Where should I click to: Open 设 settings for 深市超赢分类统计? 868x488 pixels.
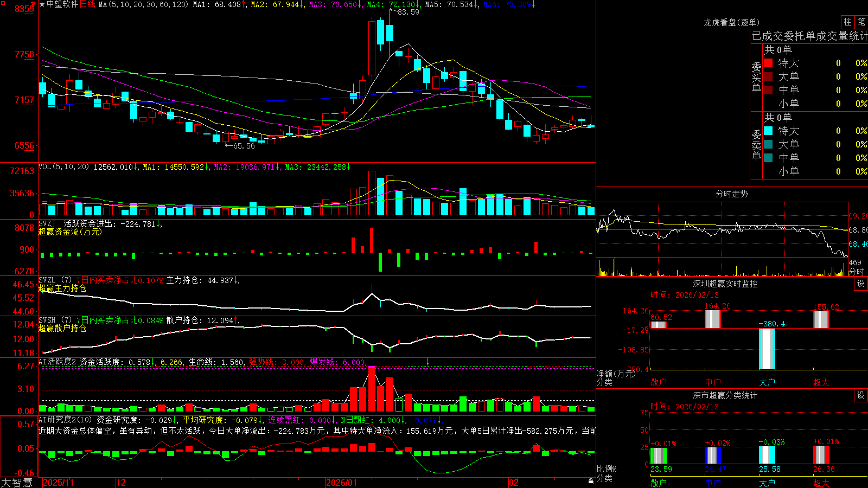pyautogui.click(x=861, y=395)
